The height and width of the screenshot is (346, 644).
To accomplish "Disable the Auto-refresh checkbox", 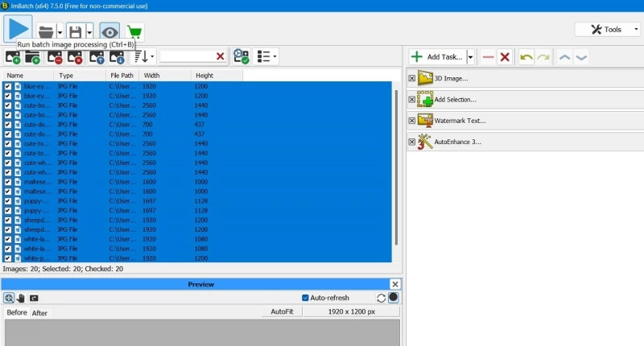I will [305, 298].
